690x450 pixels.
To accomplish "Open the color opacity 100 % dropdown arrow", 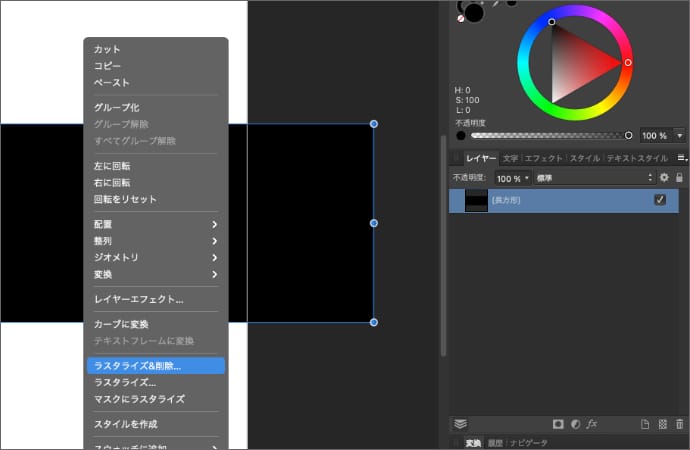I will click(680, 135).
